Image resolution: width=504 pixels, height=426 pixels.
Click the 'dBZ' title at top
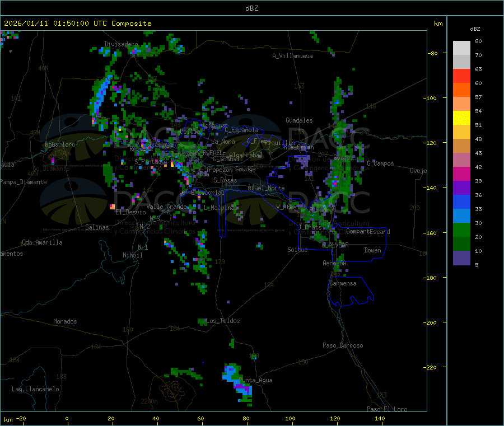pyautogui.click(x=251, y=8)
